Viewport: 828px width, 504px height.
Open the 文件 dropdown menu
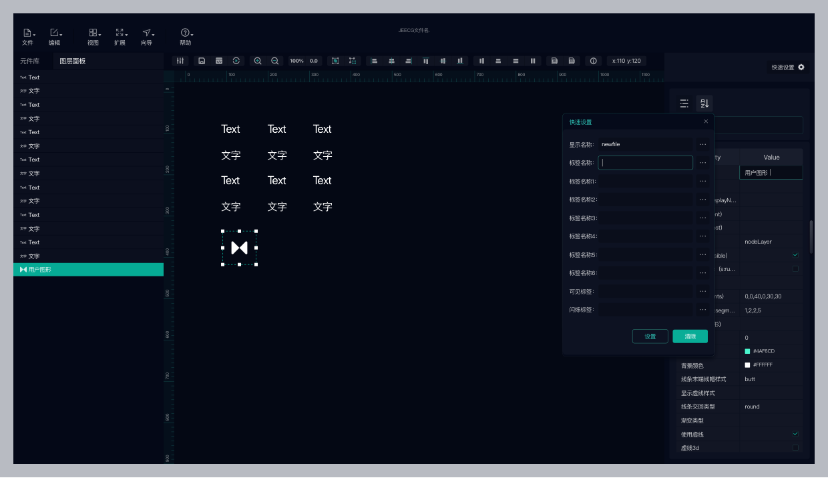click(28, 37)
